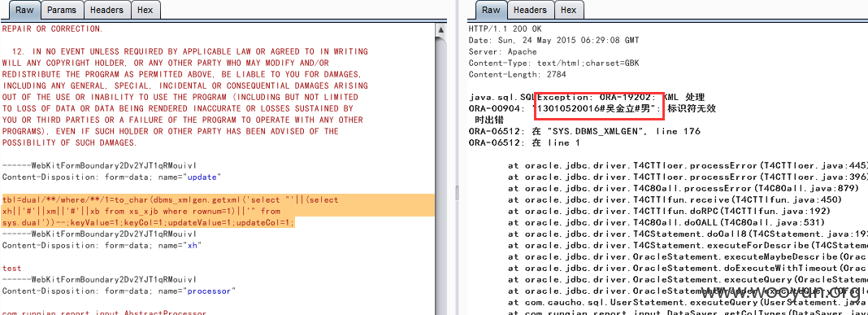Click the 'REPAIR OR CORRECTION.' line
Image resolution: width=868 pixels, height=315 pixels.
53,28
